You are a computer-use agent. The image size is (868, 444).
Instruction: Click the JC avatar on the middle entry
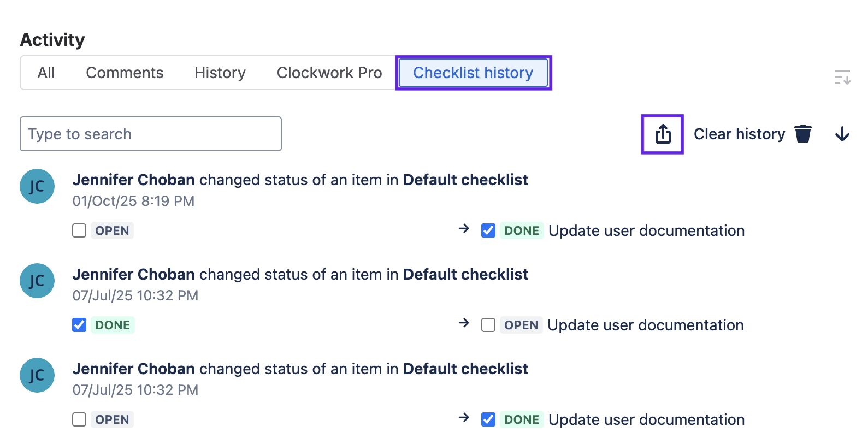pyautogui.click(x=37, y=281)
